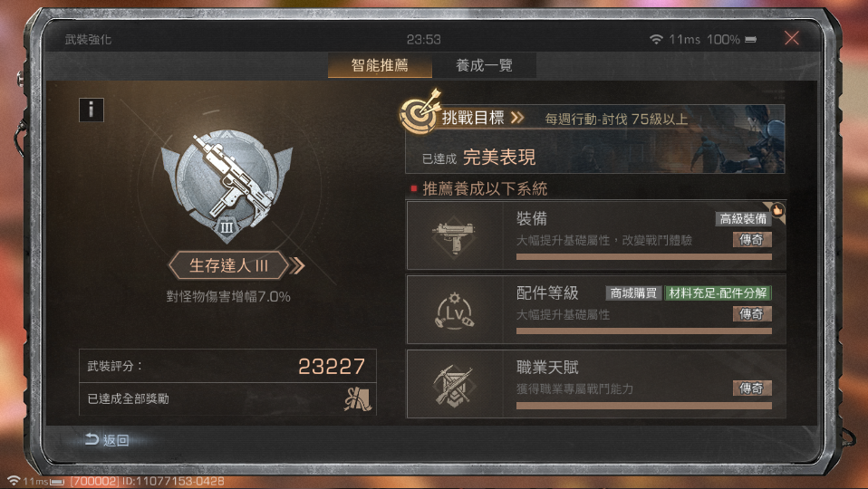Click the target bullseye challenge icon
The image size is (868, 489).
coord(420,111)
